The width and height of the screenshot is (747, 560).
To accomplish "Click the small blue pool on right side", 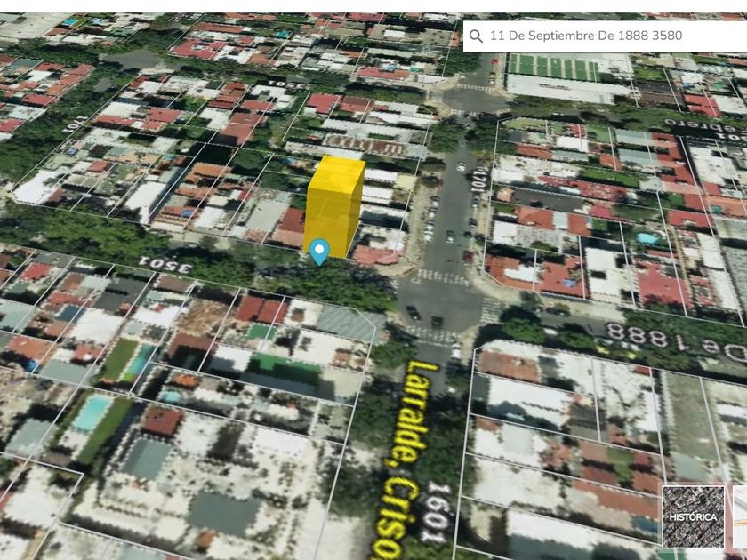I will pos(647,238).
